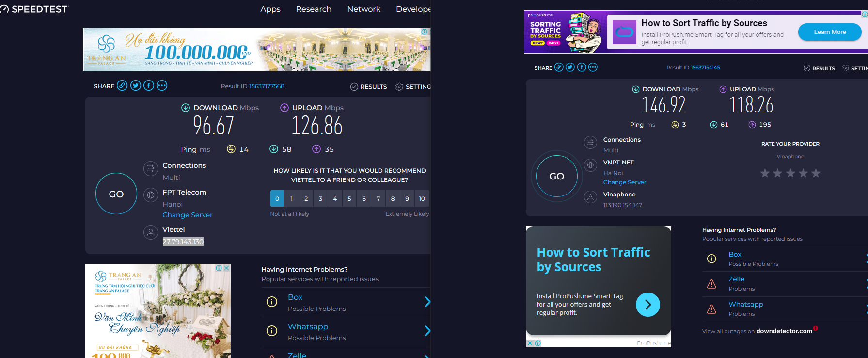Click the Trang An Palace banner ad image
The image size is (868, 358).
click(257, 49)
